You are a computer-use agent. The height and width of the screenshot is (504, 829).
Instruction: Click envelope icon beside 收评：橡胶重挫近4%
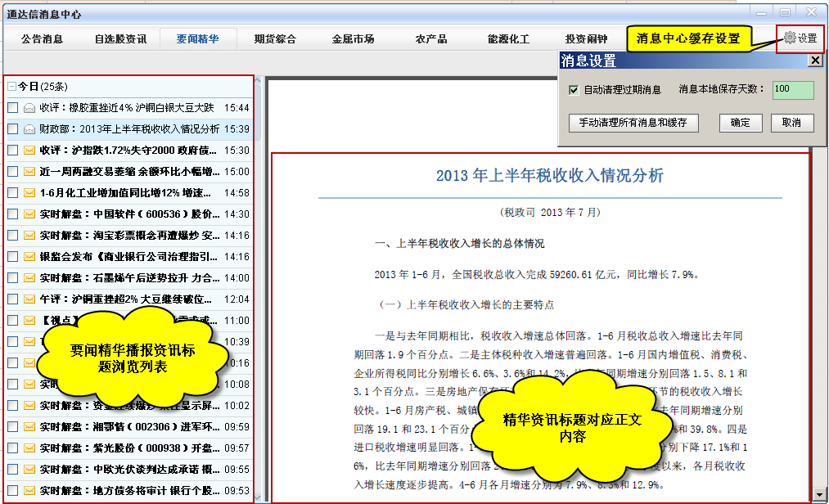click(29, 108)
